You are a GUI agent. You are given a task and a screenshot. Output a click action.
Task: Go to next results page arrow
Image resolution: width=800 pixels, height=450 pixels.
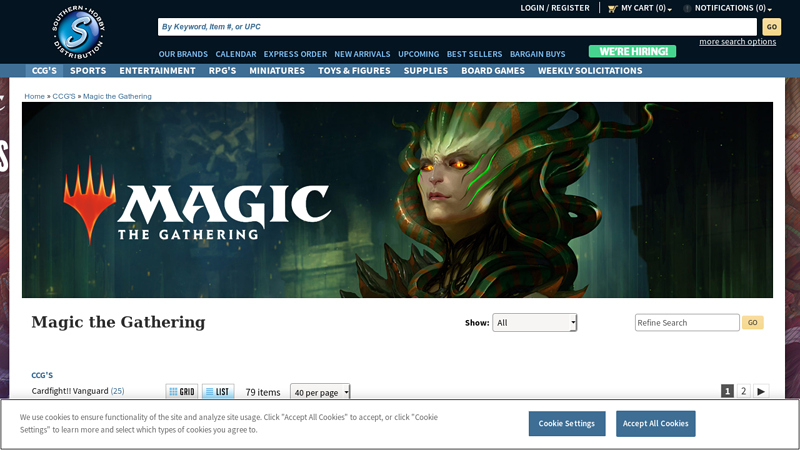point(761,391)
